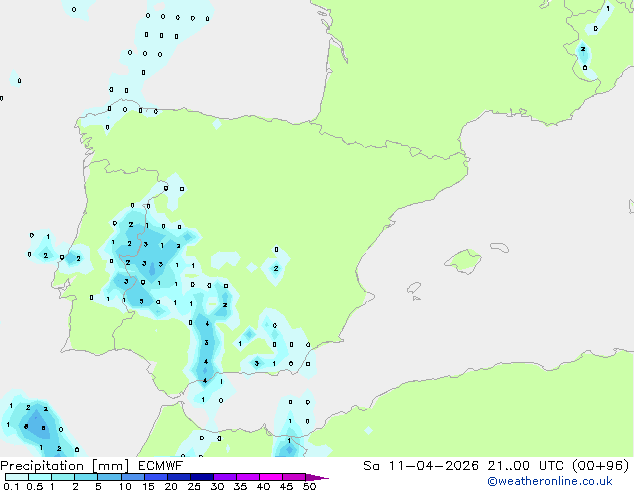Pick the 0.1–0.5 mm palest cyan legend swatch
This screenshot has width=634, height=490.
click(x=17, y=477)
